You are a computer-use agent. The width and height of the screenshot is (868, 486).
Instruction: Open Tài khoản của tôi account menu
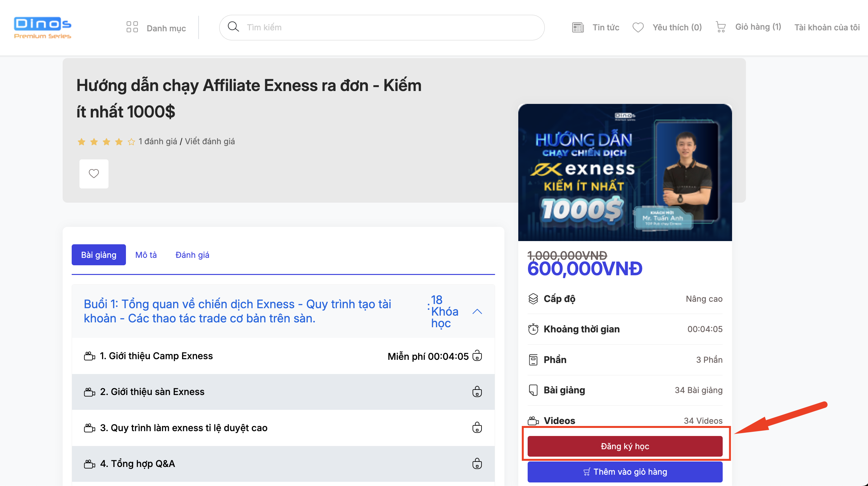(827, 28)
